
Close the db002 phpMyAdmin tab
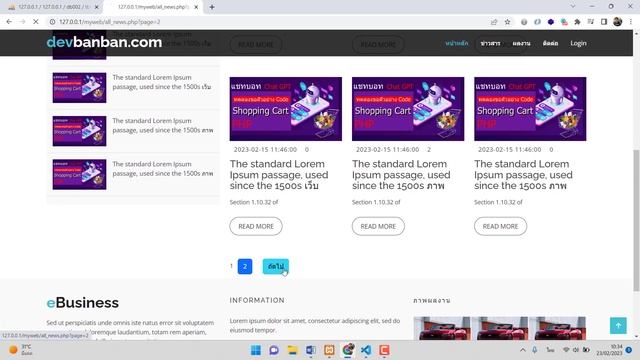[x=97, y=7]
